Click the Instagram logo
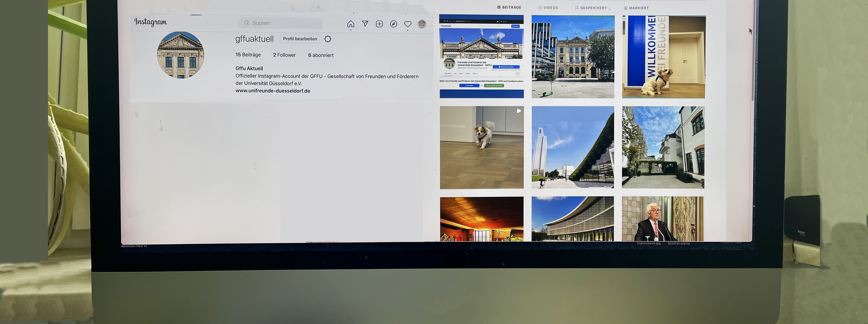The height and width of the screenshot is (324, 868). 150,22
